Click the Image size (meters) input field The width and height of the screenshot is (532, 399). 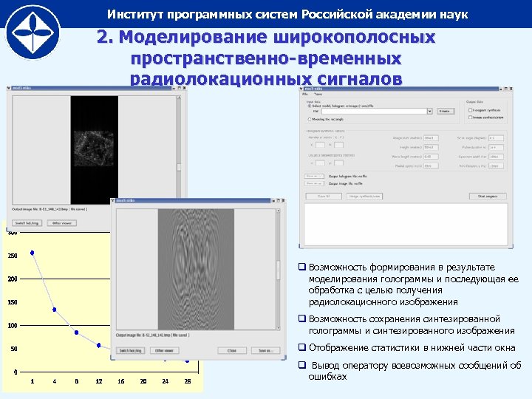click(x=431, y=138)
